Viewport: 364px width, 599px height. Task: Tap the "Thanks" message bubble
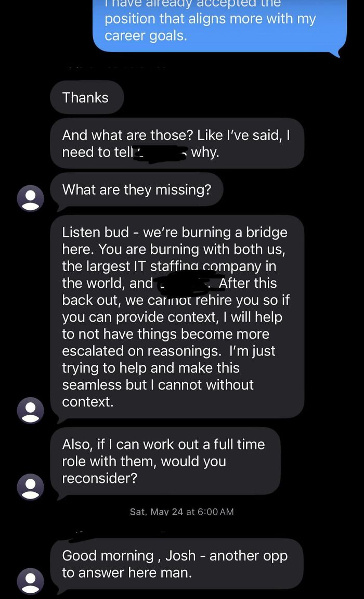click(86, 97)
